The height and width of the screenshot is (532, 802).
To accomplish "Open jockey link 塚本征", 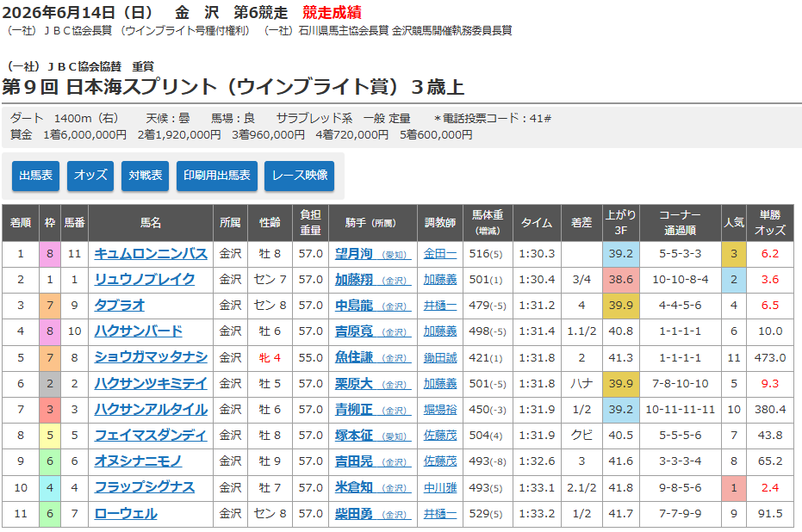I will point(373,436).
